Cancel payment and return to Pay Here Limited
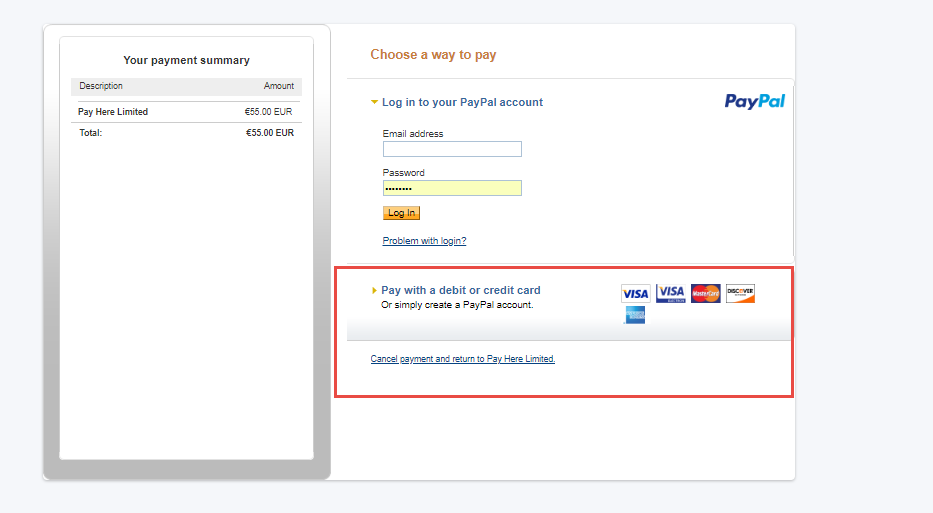The width and height of the screenshot is (933, 513). pos(462,359)
